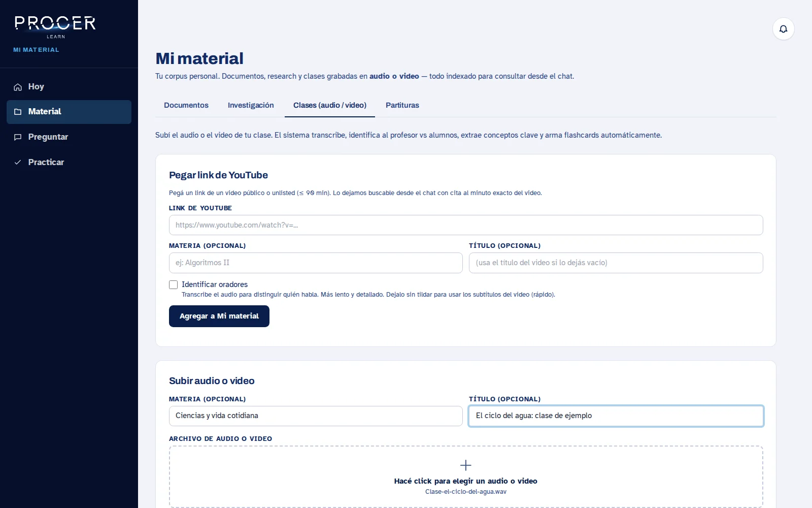This screenshot has height=508, width=812.
Task: Click the PROCER Learn logo
Action: pyautogui.click(x=55, y=27)
